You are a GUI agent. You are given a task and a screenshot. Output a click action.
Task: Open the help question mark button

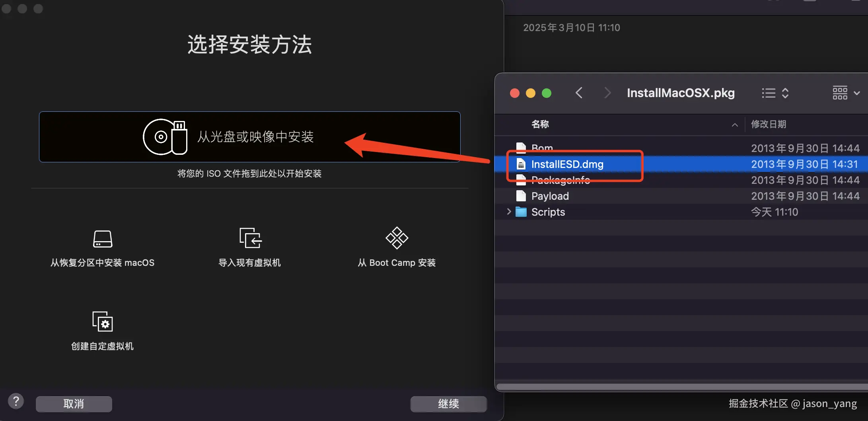(16, 401)
